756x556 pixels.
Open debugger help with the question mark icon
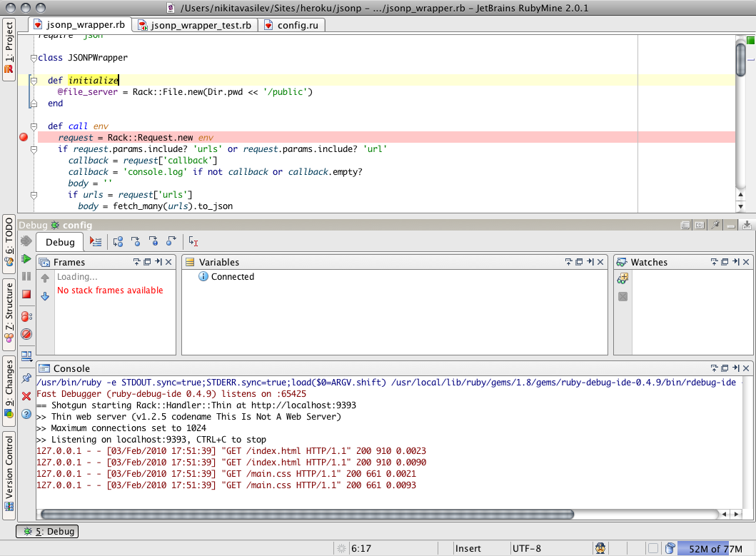tap(26, 414)
